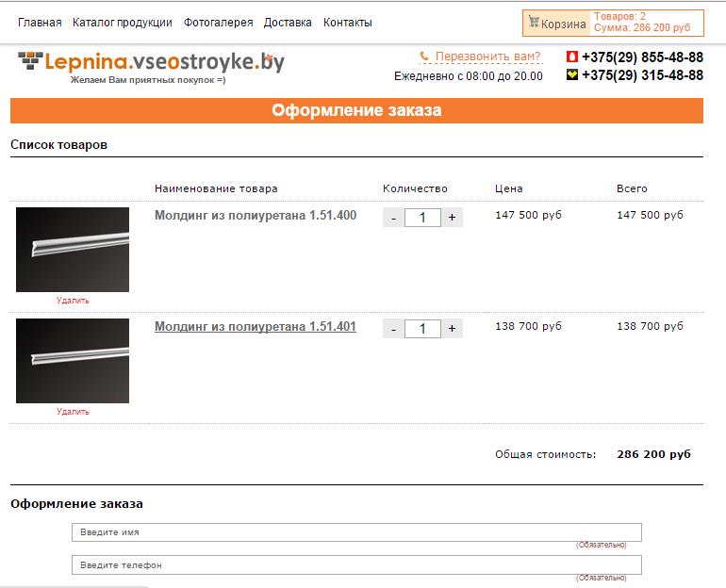The image size is (726, 588).
Task: Click thumbnail image of Молдинг 1.51.400
Action: click(x=73, y=250)
